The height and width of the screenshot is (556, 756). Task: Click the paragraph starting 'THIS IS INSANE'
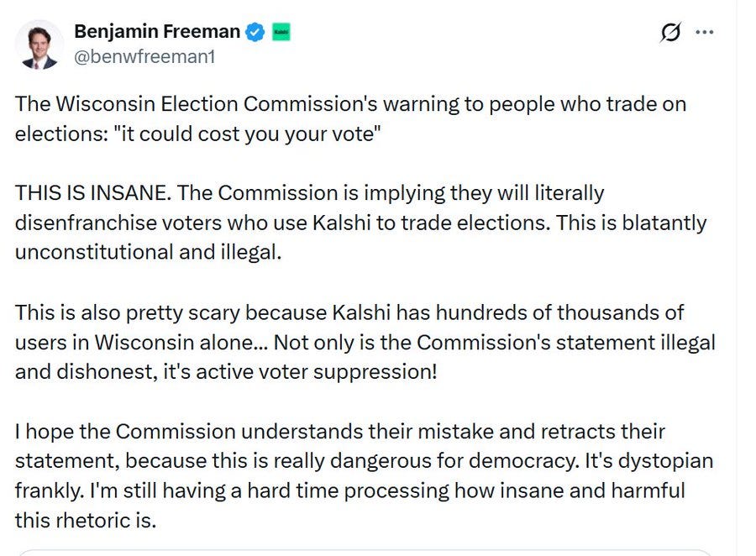(x=360, y=223)
